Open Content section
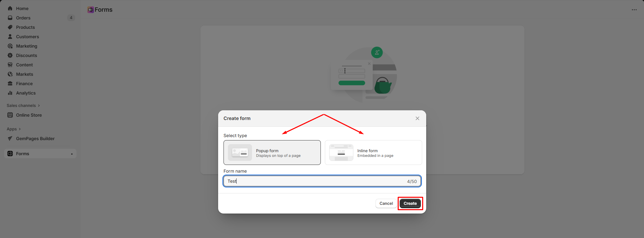This screenshot has height=238, width=644. click(40, 65)
